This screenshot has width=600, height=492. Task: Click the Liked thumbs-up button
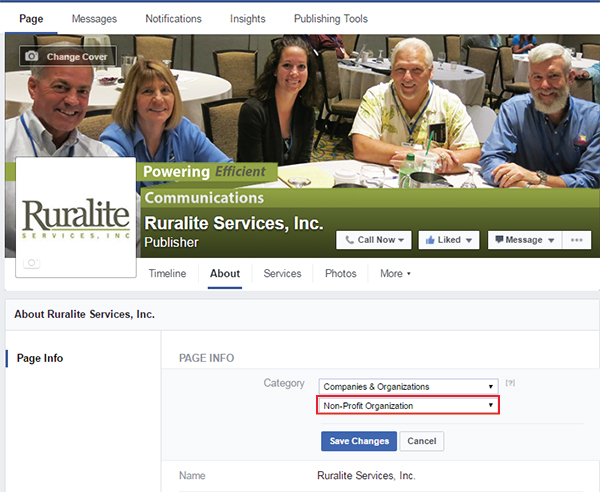(448, 240)
